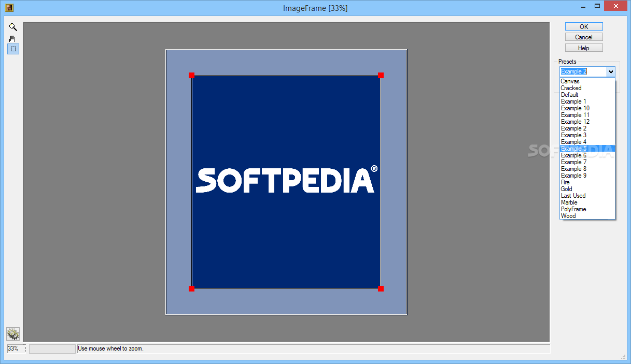Choose Cracked preset from list
The image size is (631, 364).
point(587,88)
